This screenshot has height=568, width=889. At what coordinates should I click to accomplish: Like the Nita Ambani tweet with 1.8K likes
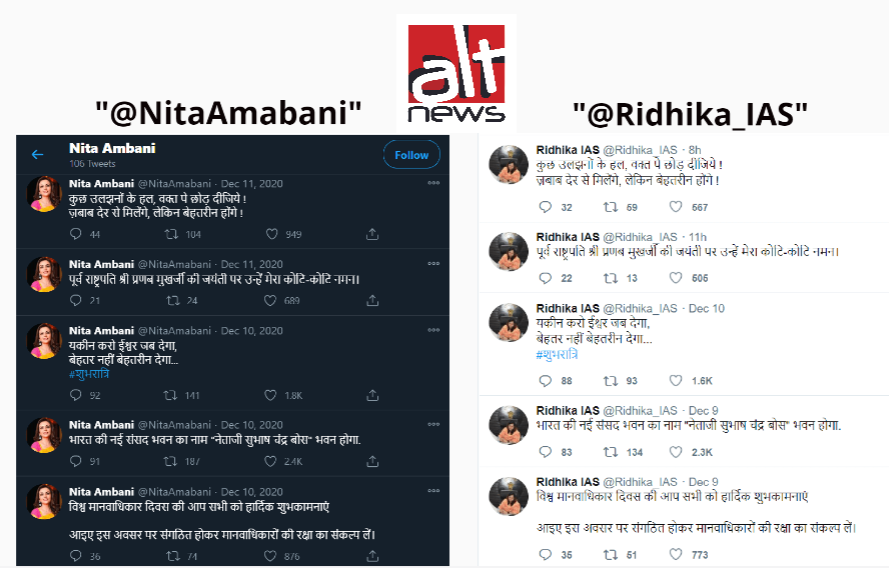[271, 395]
